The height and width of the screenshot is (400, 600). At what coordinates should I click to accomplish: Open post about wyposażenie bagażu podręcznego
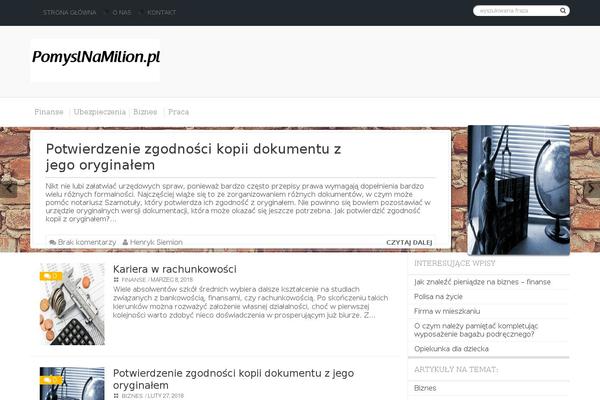click(476, 330)
